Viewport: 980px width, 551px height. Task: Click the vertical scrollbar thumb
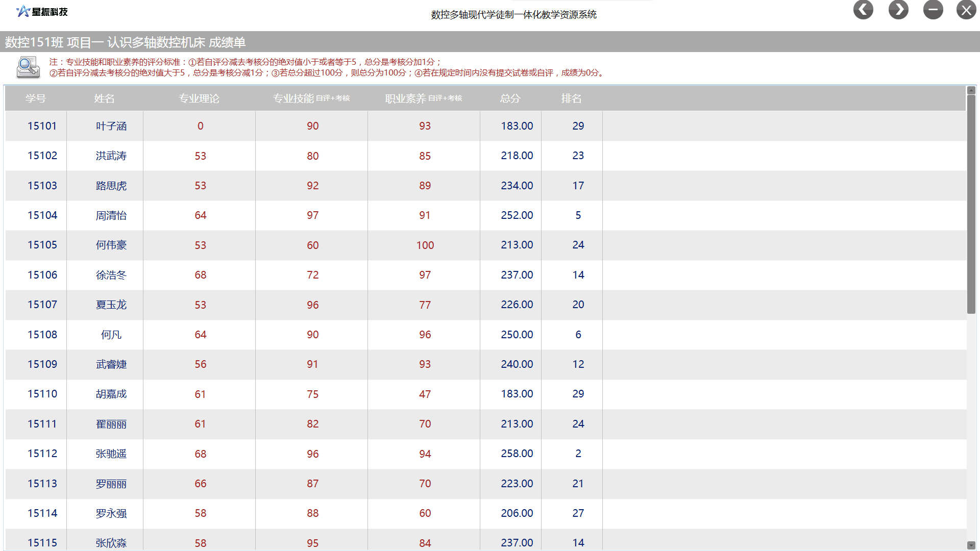971,204
